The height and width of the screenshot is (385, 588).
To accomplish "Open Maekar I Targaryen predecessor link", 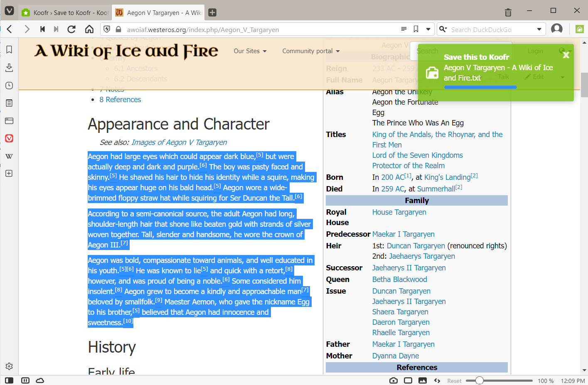I will [x=403, y=234].
